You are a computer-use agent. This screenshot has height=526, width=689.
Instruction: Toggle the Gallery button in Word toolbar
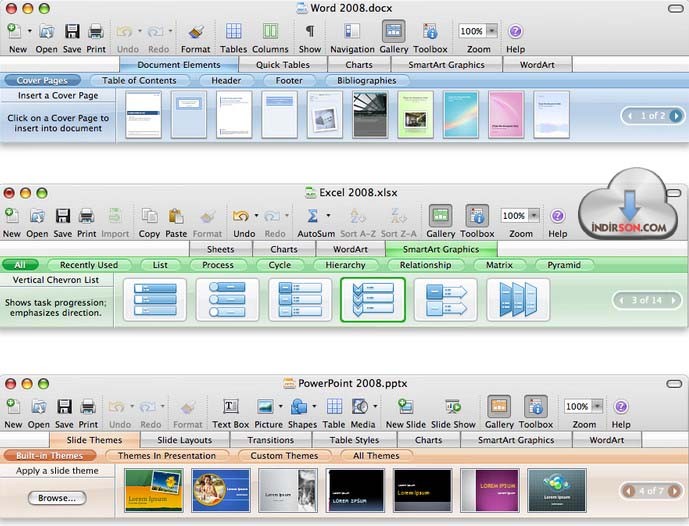tap(394, 31)
